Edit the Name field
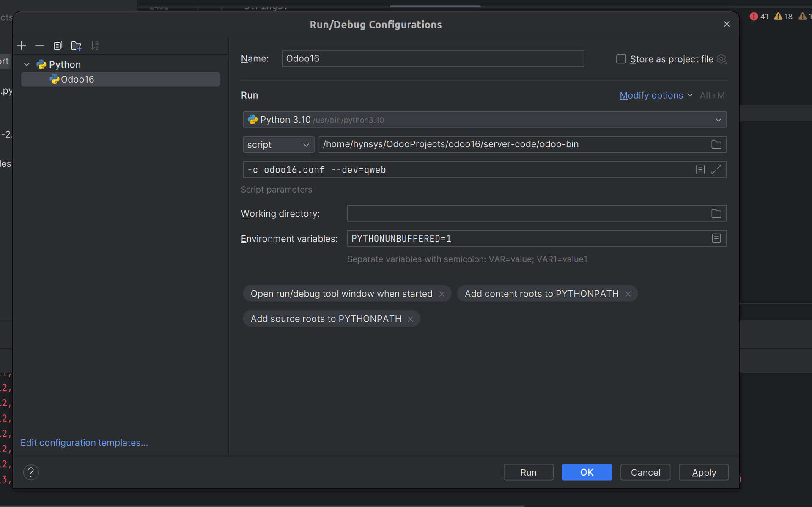Image resolution: width=812 pixels, height=507 pixels. tap(433, 58)
